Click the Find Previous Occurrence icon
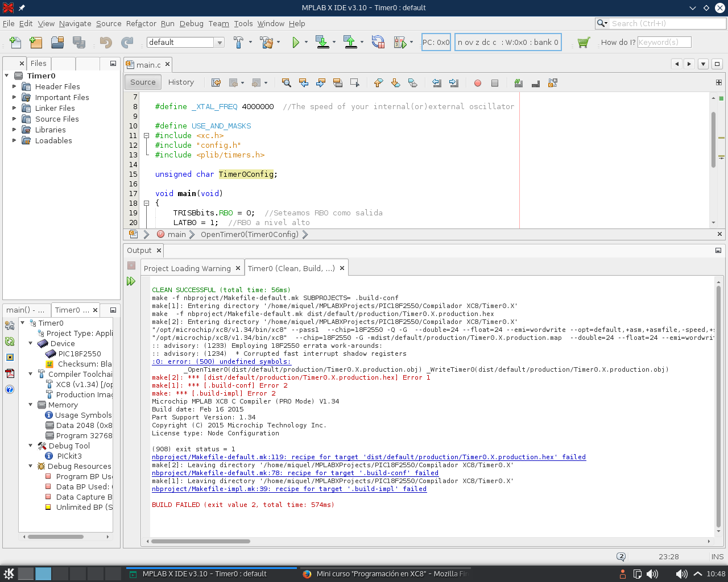 click(304, 83)
